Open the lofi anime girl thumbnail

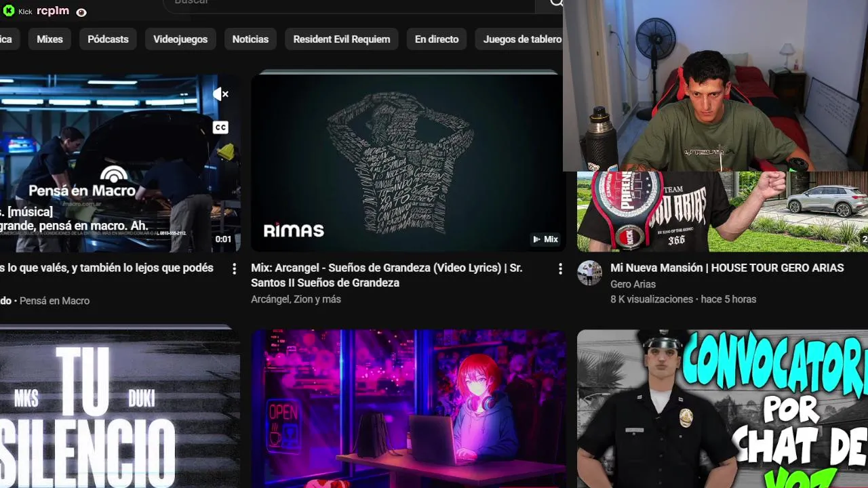[x=408, y=409]
